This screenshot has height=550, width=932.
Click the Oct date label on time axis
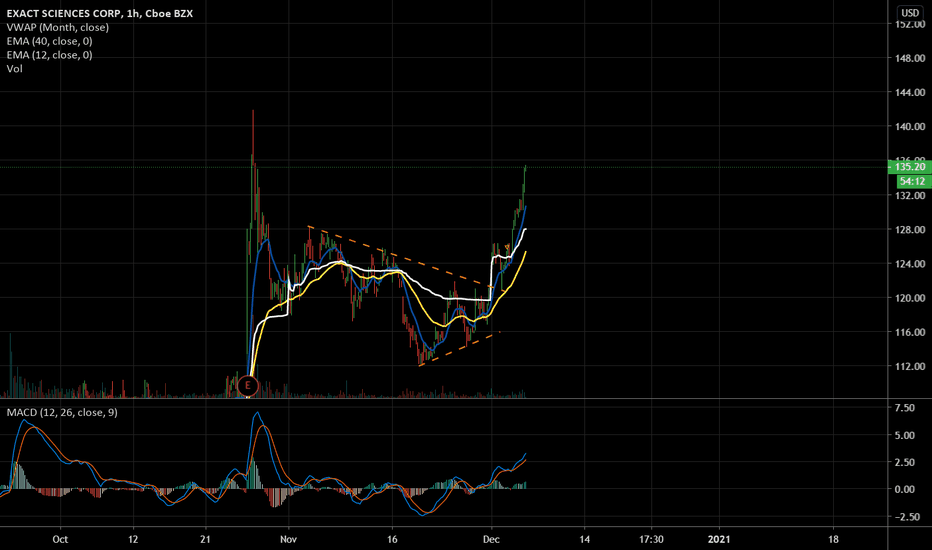[x=60, y=539]
